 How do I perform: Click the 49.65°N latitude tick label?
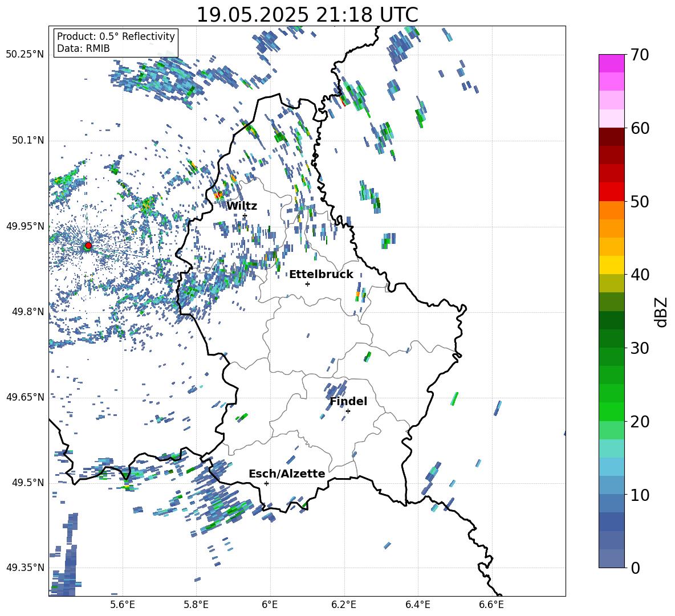[x=25, y=397]
